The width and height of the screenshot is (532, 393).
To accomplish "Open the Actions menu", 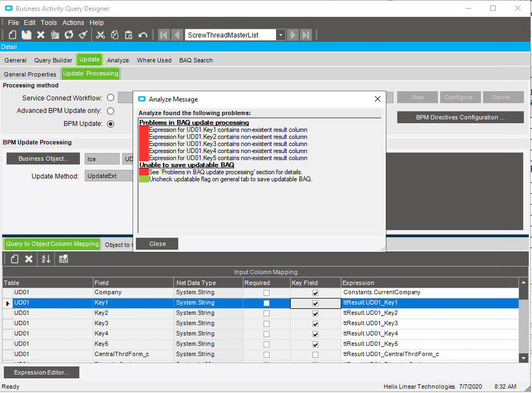I will point(73,23).
